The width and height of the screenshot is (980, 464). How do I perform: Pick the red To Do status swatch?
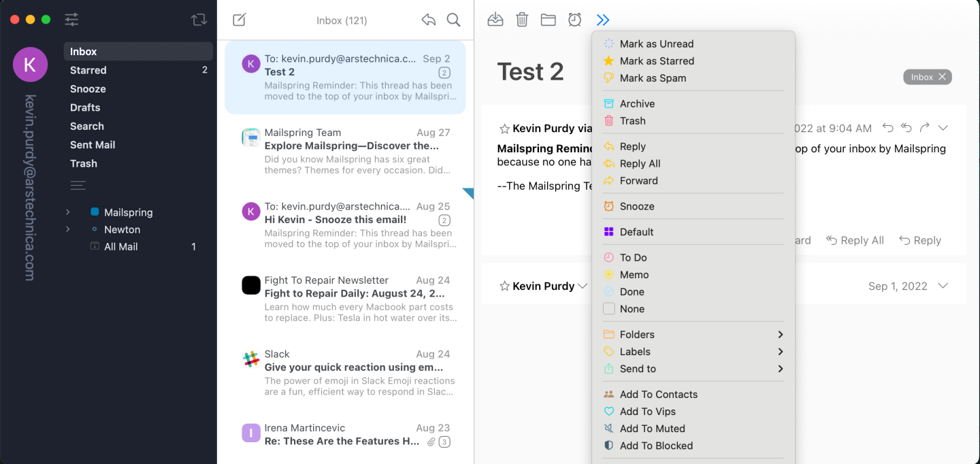[x=608, y=257]
